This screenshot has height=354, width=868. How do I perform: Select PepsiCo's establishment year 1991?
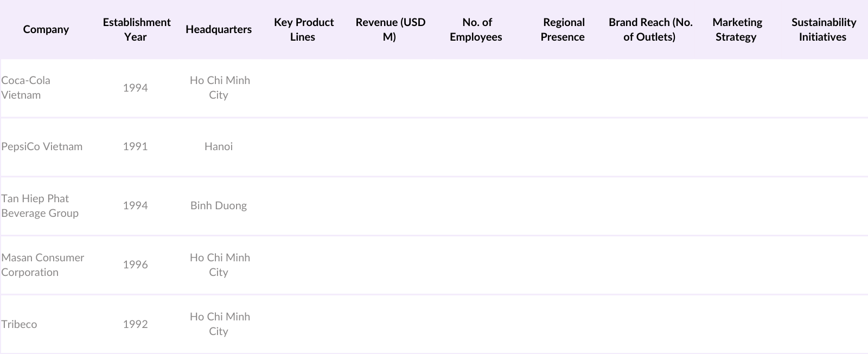tap(135, 146)
